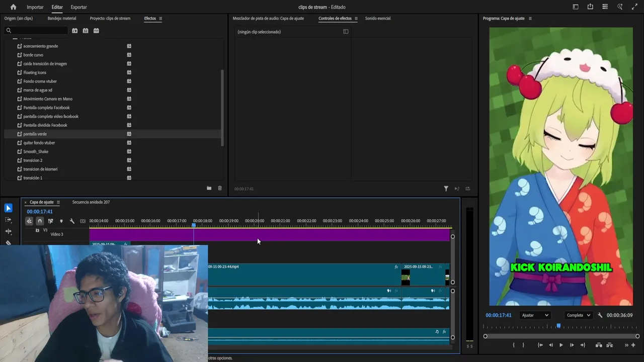Screen dimensions: 644x362
Task: Click export frame icon in Effect Controls footer
Action: tap(468, 189)
